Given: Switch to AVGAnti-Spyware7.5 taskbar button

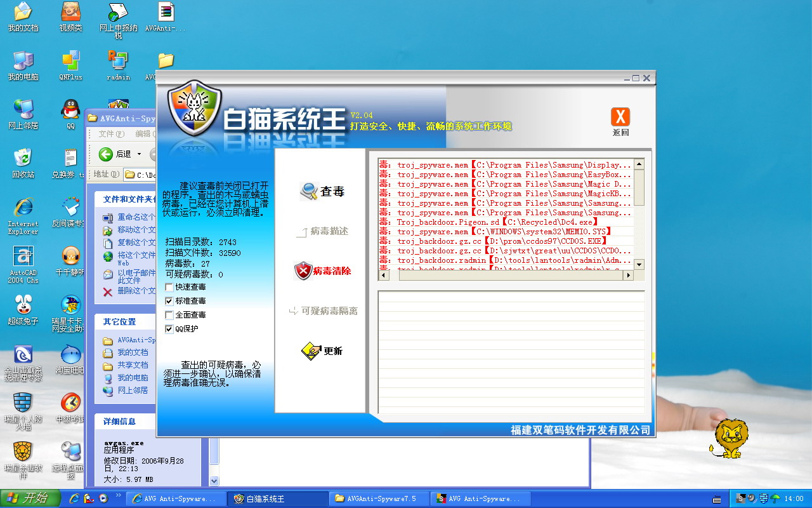Looking at the screenshot, I should pyautogui.click(x=379, y=498).
